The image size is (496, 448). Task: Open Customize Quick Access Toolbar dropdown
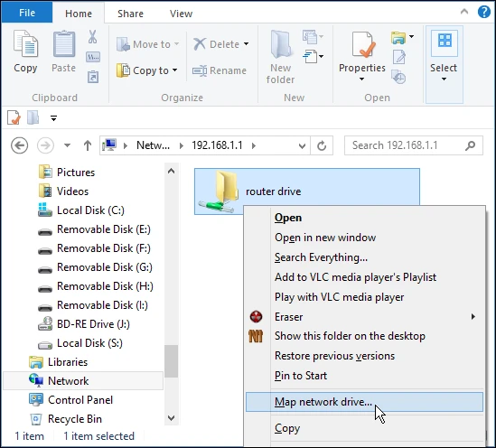coord(53,118)
